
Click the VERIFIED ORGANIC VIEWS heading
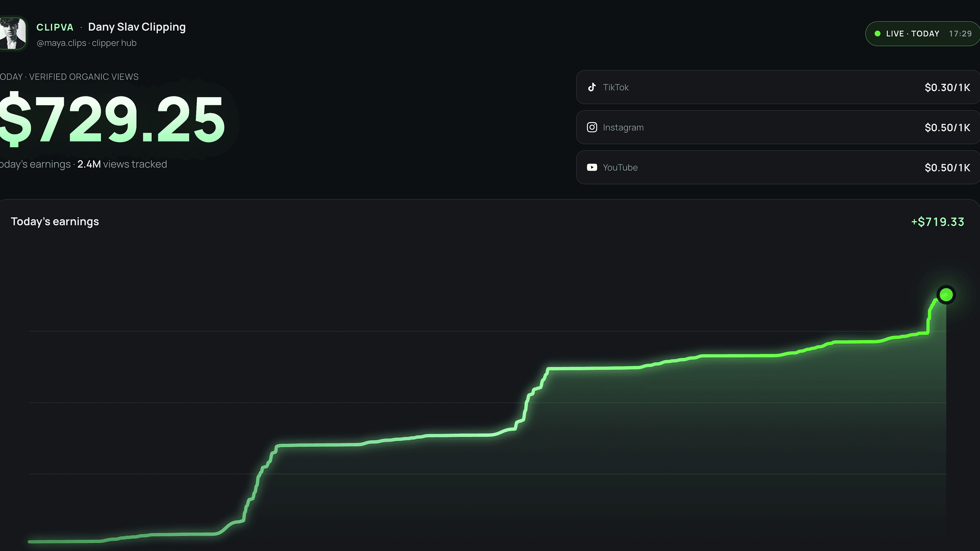tap(84, 77)
